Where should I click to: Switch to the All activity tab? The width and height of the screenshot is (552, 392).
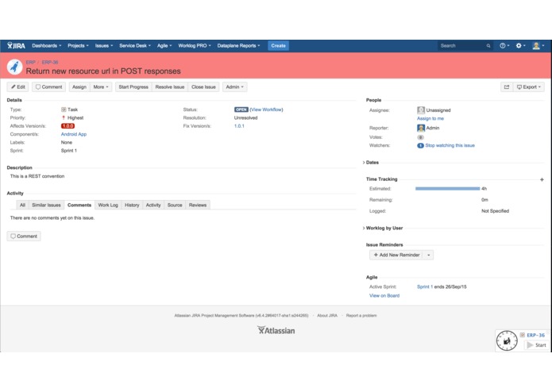tap(22, 205)
